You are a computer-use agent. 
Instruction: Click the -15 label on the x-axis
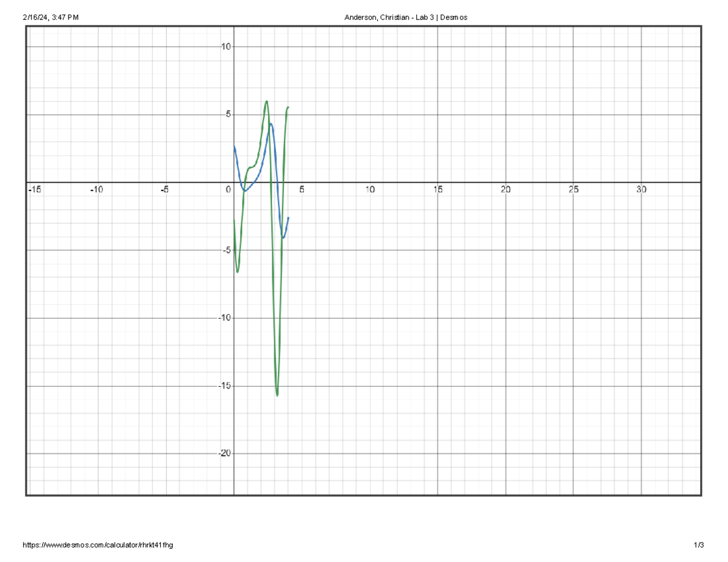click(35, 190)
